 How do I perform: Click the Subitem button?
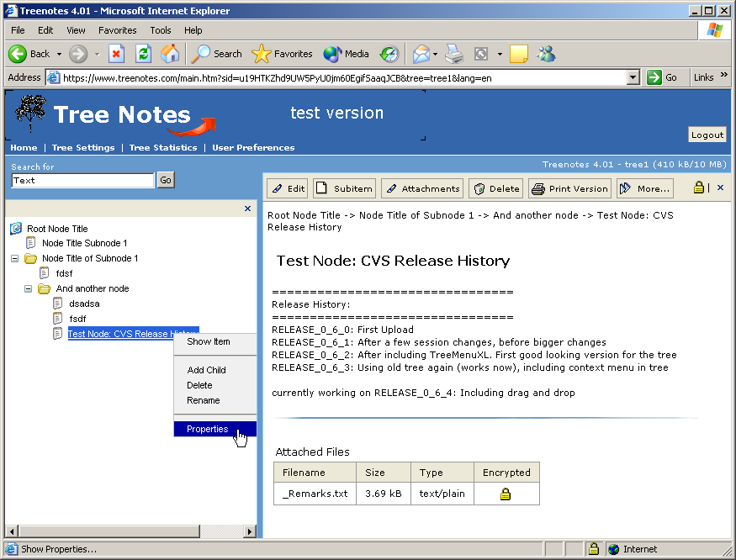pos(345,188)
